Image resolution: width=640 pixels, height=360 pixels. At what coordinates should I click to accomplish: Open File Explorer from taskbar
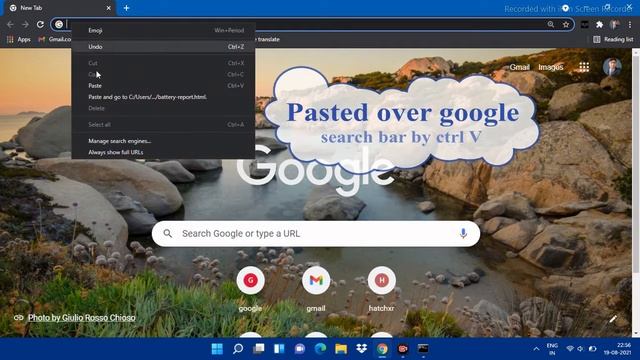tap(341, 349)
